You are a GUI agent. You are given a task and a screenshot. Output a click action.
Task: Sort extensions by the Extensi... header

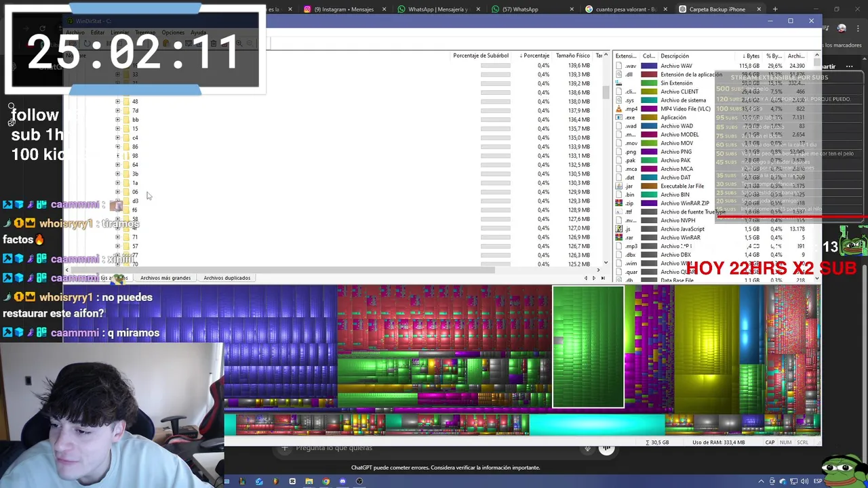point(627,56)
